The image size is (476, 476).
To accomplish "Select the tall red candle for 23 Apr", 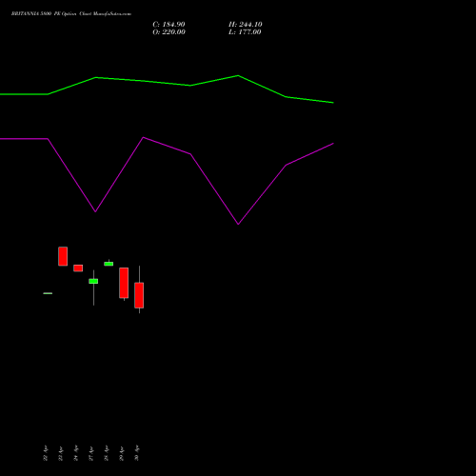I will pyautogui.click(x=63, y=256).
